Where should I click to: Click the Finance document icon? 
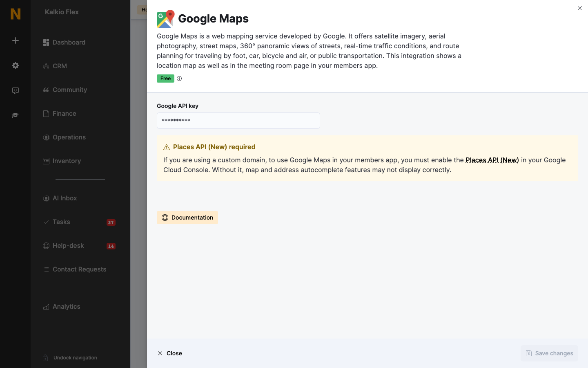(46, 114)
